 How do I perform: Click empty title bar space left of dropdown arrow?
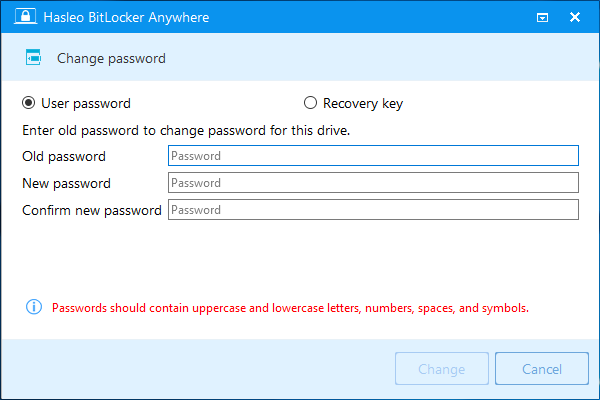point(400,17)
